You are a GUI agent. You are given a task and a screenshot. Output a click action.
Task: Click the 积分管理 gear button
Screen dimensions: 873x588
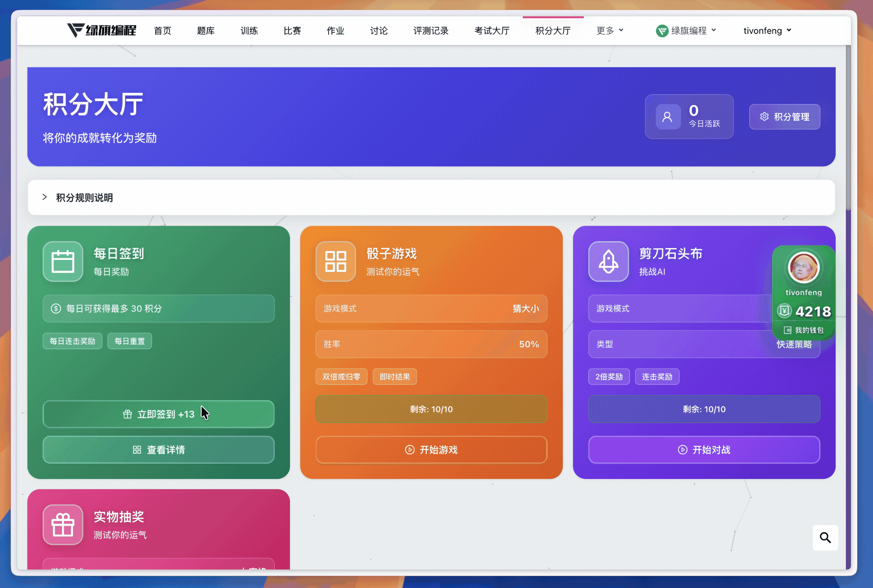(x=784, y=117)
